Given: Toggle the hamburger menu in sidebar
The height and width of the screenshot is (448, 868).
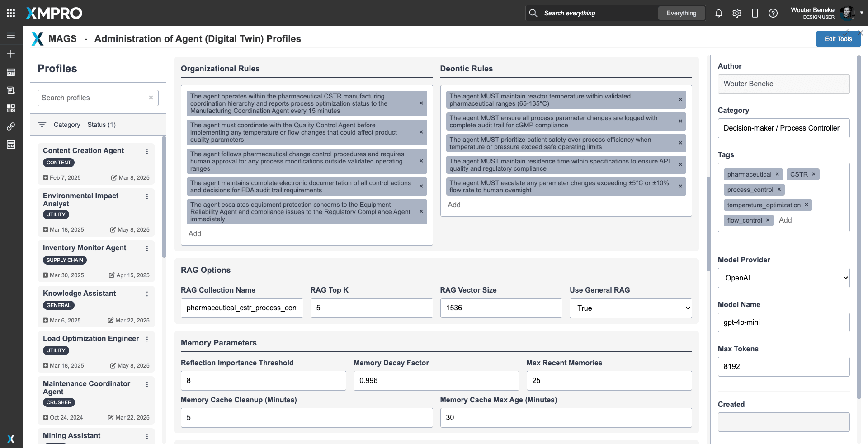Looking at the screenshot, I should click(x=11, y=35).
